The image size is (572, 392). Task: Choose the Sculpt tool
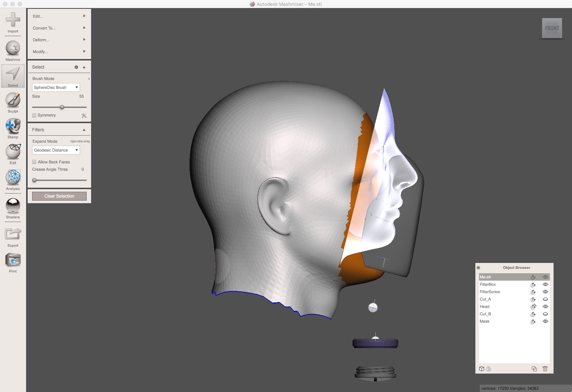point(13,102)
